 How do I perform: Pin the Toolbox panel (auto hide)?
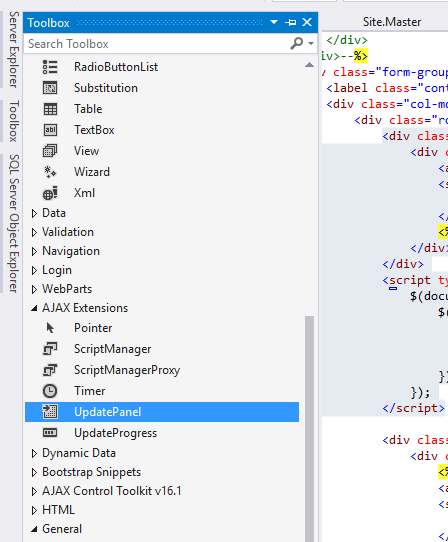pos(290,22)
